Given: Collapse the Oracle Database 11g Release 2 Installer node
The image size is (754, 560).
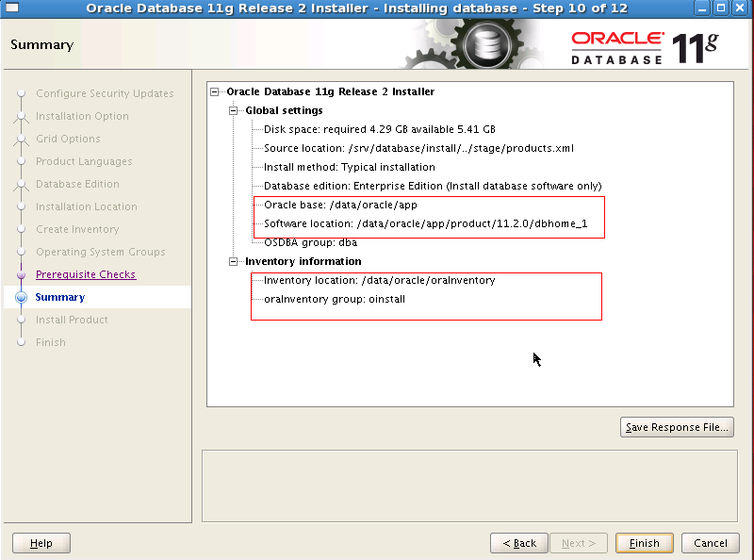Looking at the screenshot, I should [x=215, y=91].
